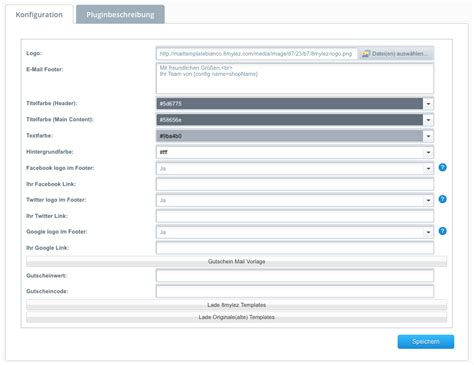Focus the Ihr Twitter Link field
This screenshot has width=474, height=365.
(295, 216)
